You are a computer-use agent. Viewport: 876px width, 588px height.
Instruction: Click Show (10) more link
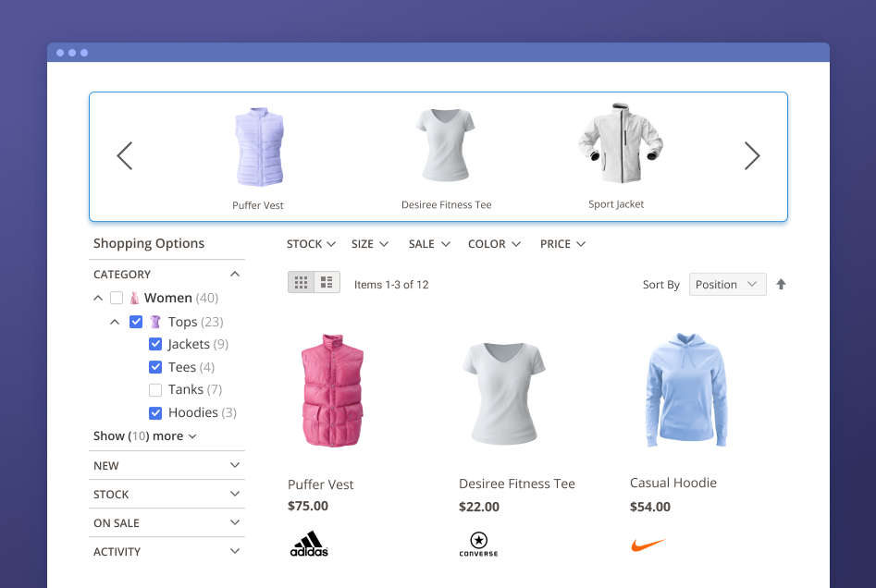click(x=144, y=436)
